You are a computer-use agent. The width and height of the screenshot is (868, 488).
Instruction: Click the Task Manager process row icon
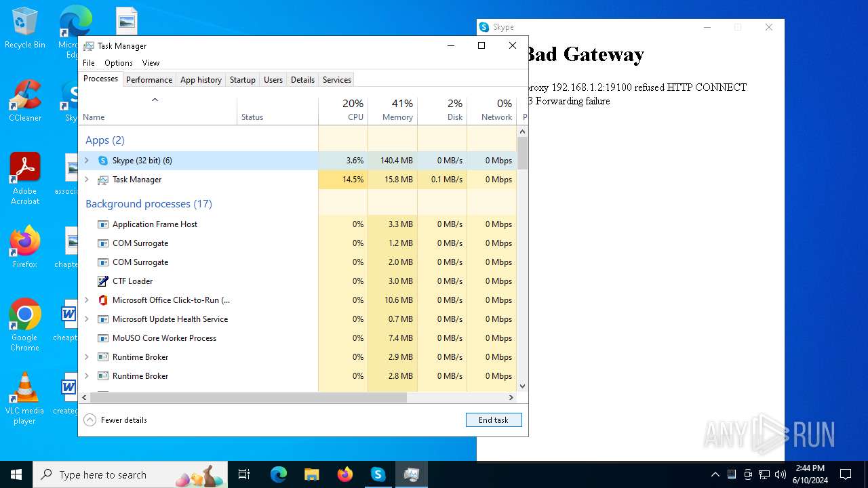103,180
